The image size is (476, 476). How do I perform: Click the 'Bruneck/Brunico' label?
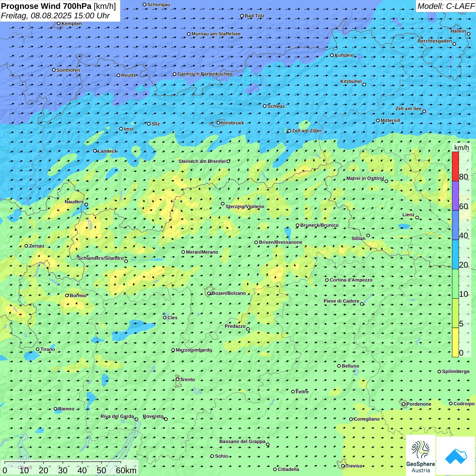(x=319, y=225)
